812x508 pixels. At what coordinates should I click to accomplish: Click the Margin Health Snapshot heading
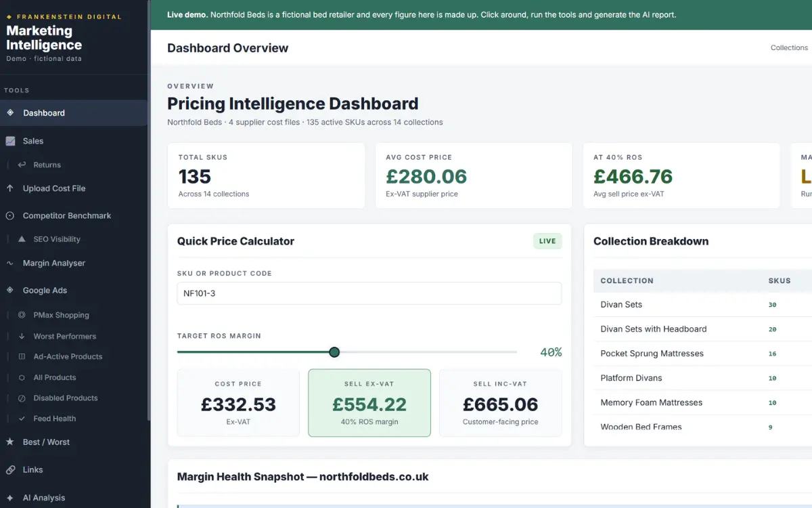pos(302,477)
